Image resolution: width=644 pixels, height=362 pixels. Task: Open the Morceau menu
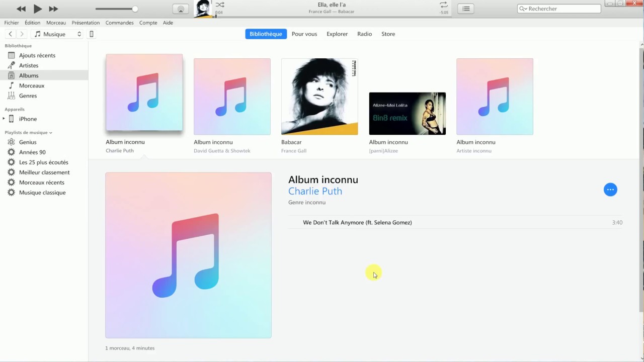coord(56,23)
